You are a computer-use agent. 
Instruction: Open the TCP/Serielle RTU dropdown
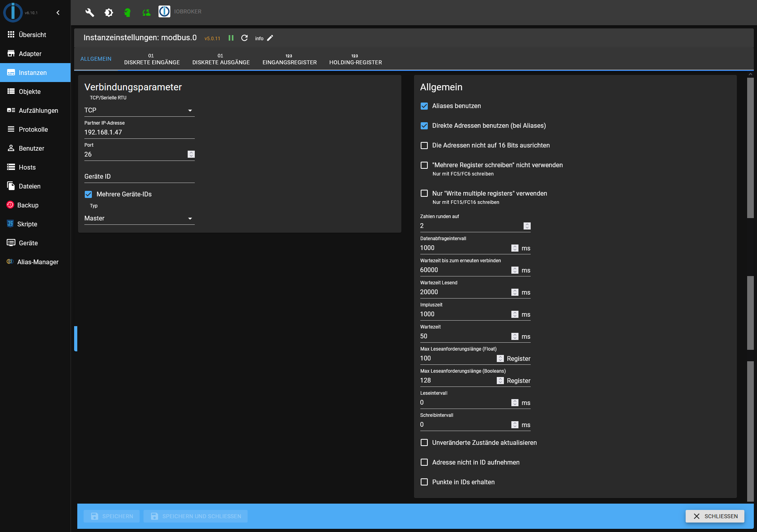pyautogui.click(x=140, y=110)
